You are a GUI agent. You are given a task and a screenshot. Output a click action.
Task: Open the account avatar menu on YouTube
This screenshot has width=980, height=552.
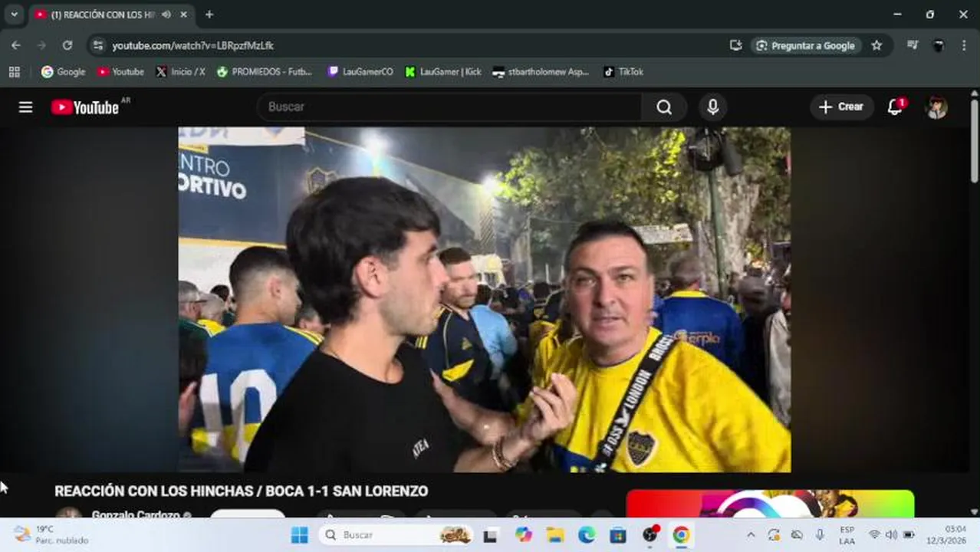point(936,107)
